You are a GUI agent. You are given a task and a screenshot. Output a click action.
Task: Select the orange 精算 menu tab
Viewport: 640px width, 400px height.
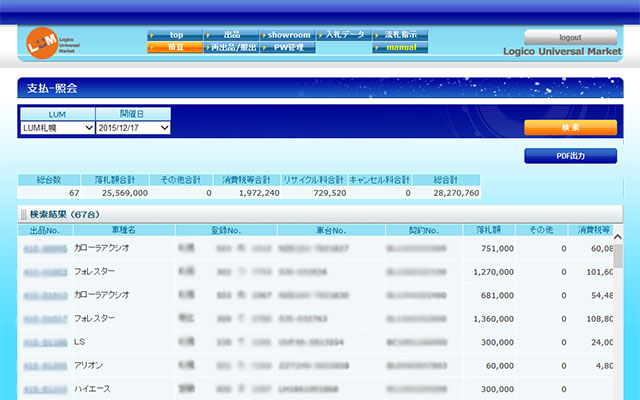[x=175, y=47]
